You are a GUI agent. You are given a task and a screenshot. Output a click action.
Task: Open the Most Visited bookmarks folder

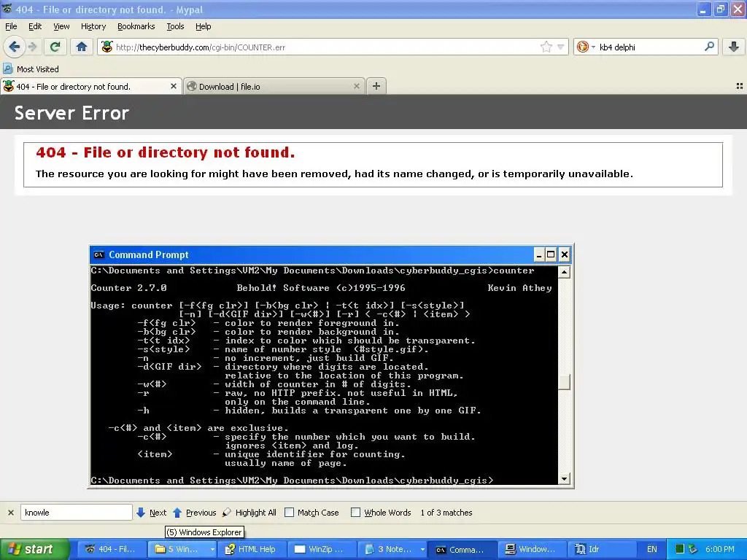click(31, 69)
